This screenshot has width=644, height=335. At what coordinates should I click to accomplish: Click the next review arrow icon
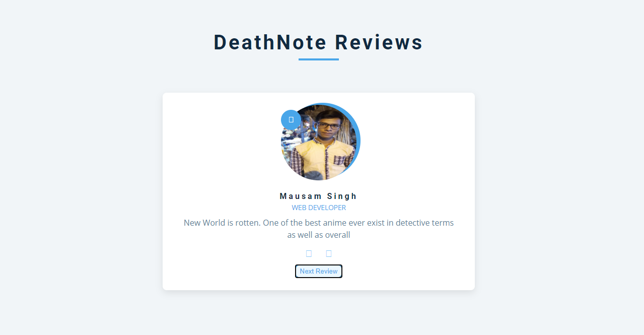[329, 253]
